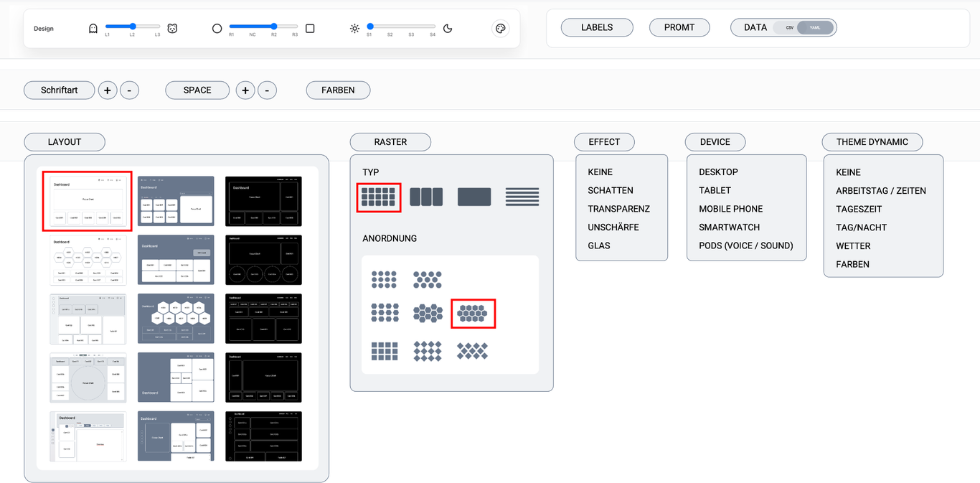Open the color palette icon
Viewport: 980px width, 483px height.
(x=500, y=29)
